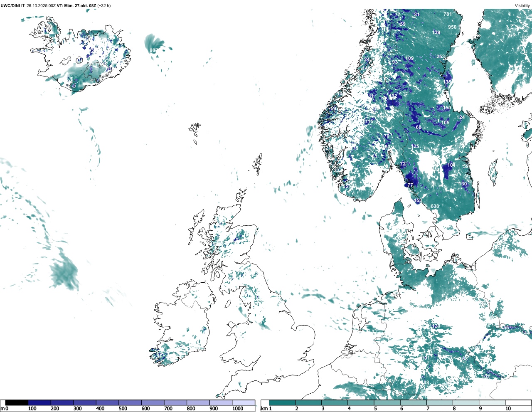Click the darkest teal 1–2 km swatch
This screenshot has width=532, height=412.
point(282,402)
